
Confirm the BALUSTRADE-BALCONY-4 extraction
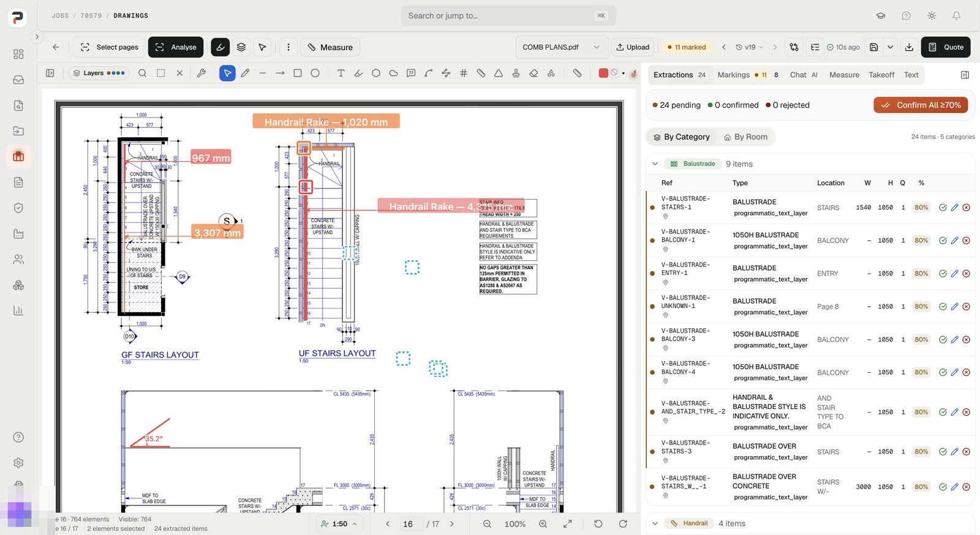[943, 372]
